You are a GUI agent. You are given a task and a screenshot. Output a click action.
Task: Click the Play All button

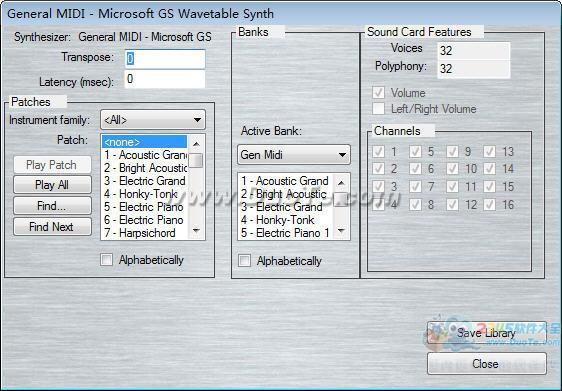pyautogui.click(x=52, y=185)
